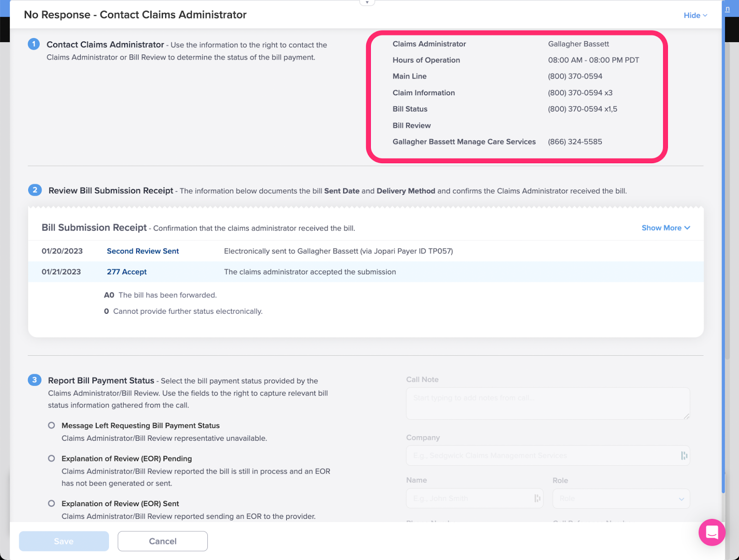Click 'The claims administrator accepted the submission'
Screen dimensions: 739x560
(x=310, y=272)
